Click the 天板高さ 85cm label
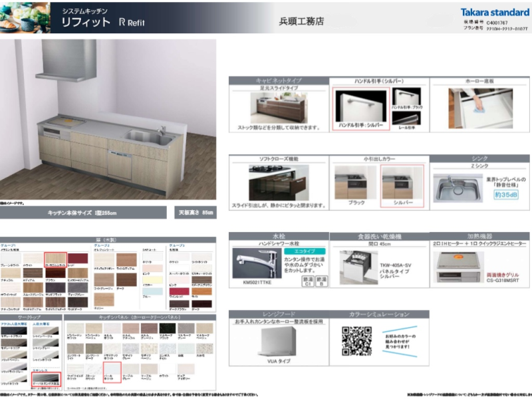Screen dimensions: 532x399 point(196,213)
